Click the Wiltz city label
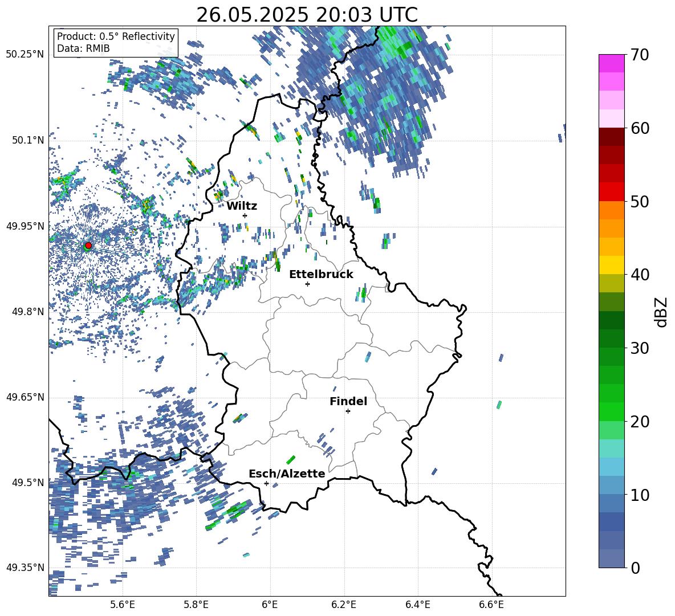This screenshot has width=675, height=616. (242, 206)
